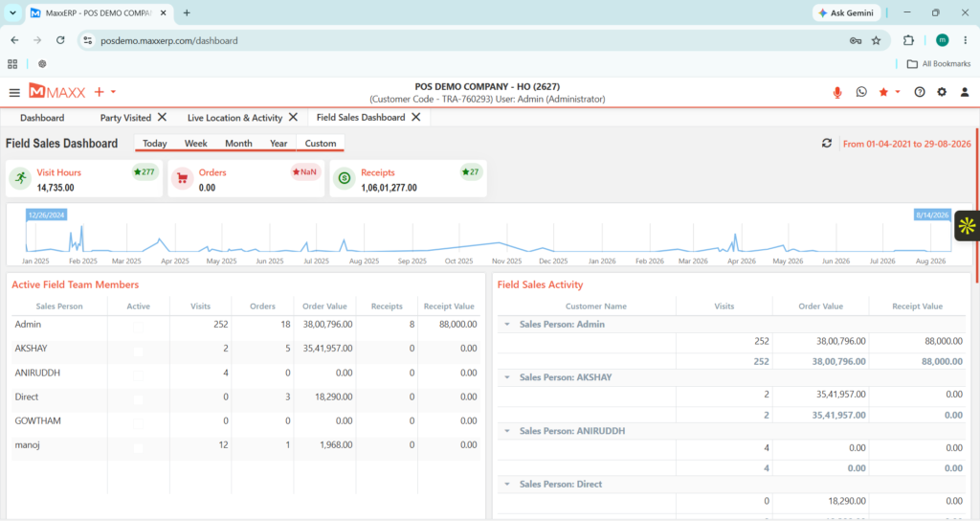Open the user profile icon
The height and width of the screenshot is (521, 980).
[x=965, y=92]
